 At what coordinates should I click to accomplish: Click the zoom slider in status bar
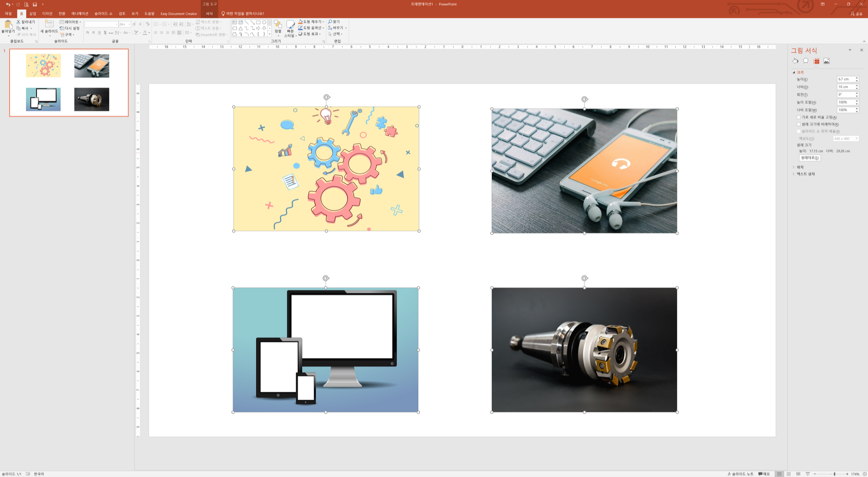[834, 474]
